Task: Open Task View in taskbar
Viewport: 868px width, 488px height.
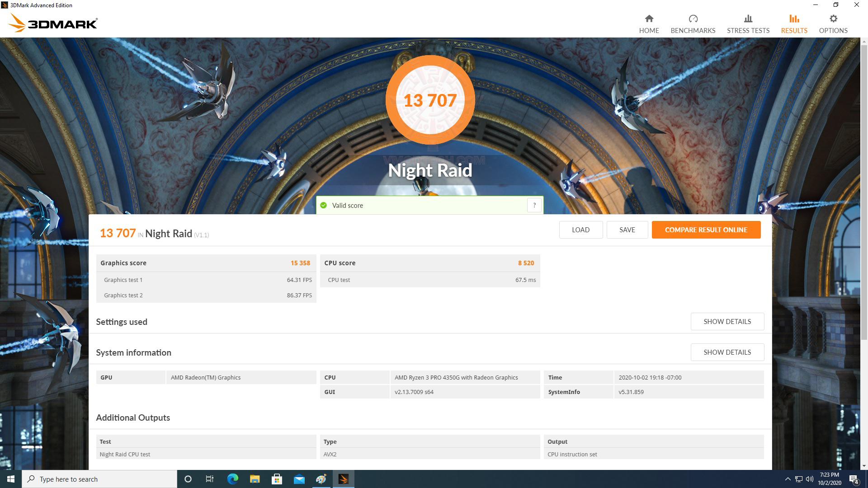Action: coord(210,479)
